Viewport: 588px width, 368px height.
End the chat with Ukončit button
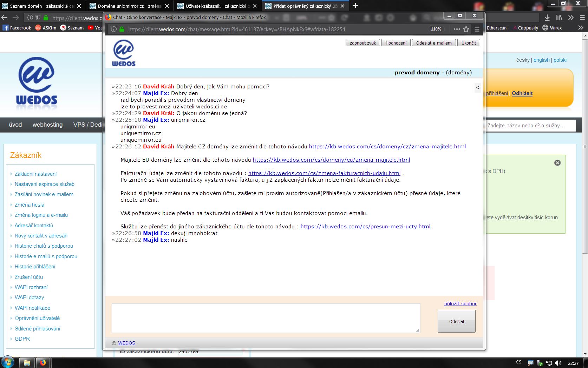pyautogui.click(x=469, y=43)
